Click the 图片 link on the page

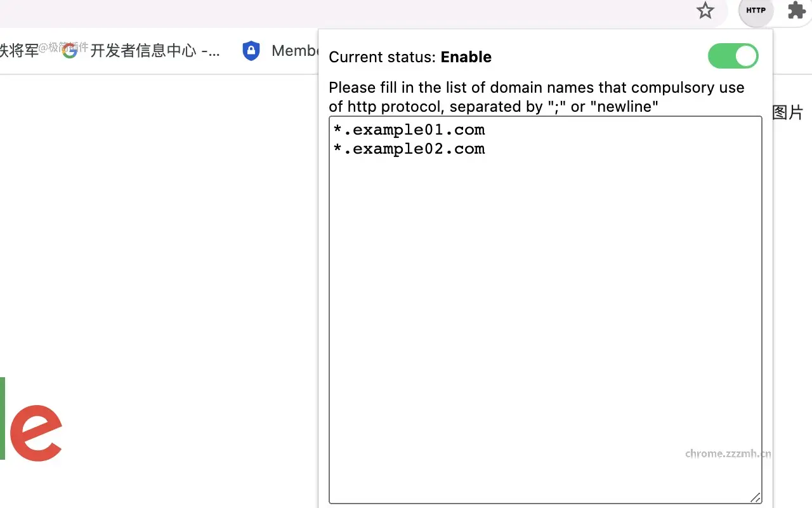point(789,112)
